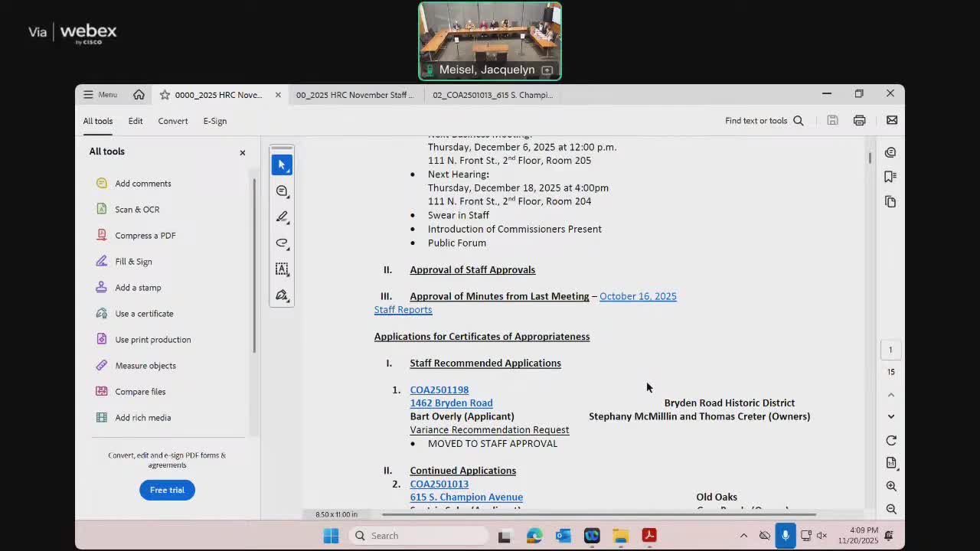This screenshot has width=980, height=551.
Task: Go to the next page with down chevron
Action: pos(890,416)
